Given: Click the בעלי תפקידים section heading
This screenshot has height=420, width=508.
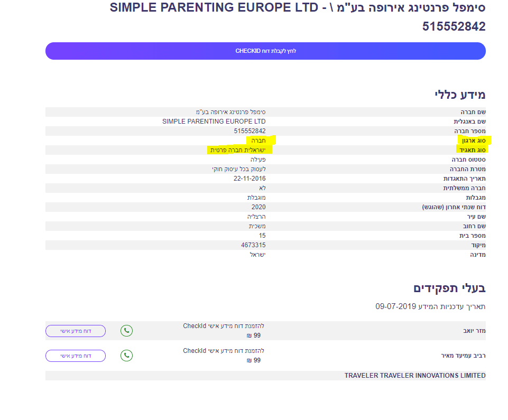Looking at the screenshot, I should coord(449,288).
